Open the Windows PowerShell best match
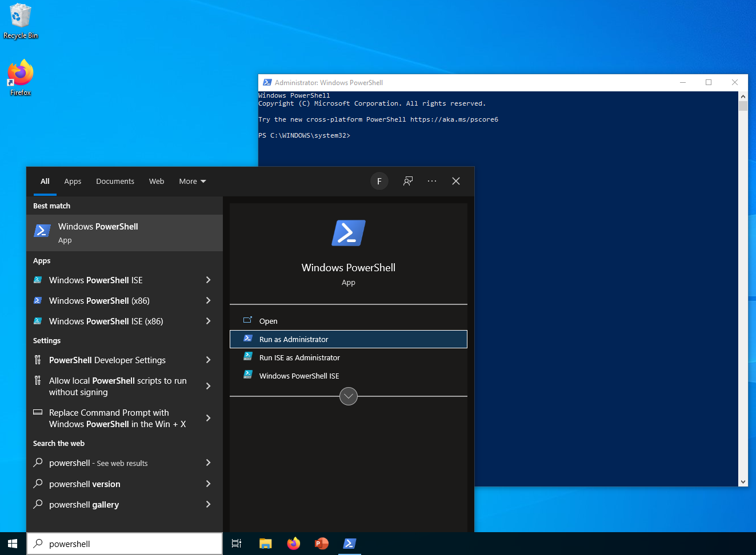The image size is (756, 555). point(125,233)
